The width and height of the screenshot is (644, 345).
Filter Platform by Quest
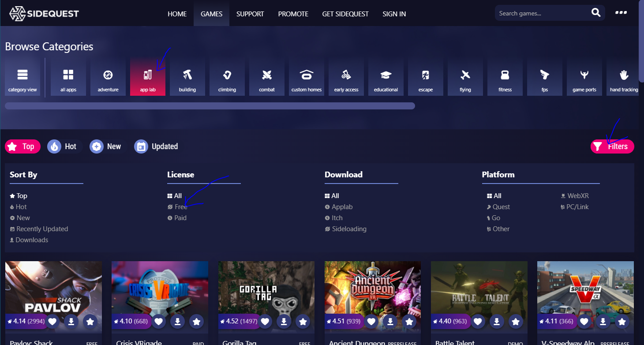coord(498,207)
